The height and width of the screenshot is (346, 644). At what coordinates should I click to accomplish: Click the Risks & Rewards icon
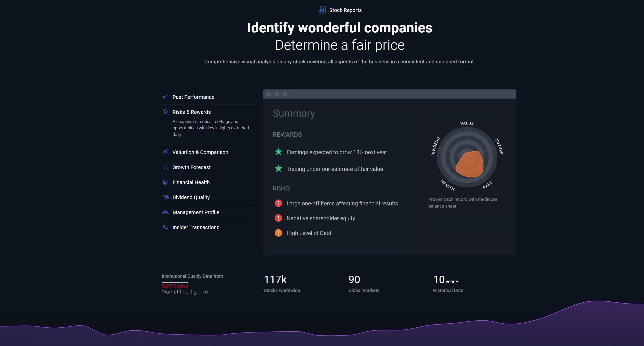[165, 112]
